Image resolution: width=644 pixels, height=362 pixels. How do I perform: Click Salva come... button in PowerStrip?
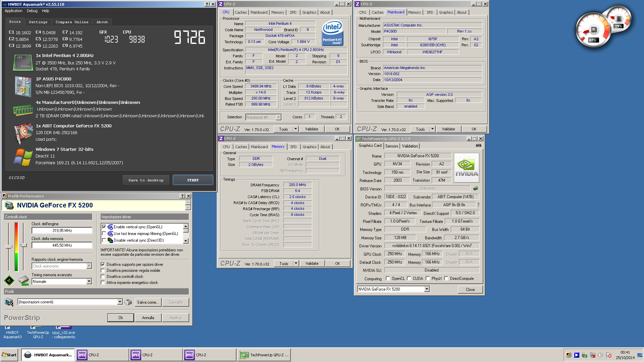[148, 302]
